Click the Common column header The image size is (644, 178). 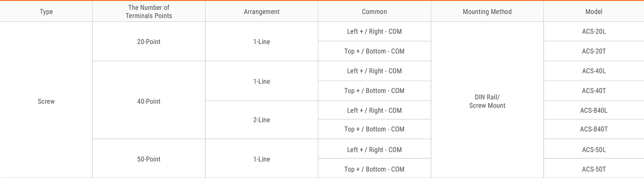(x=374, y=12)
